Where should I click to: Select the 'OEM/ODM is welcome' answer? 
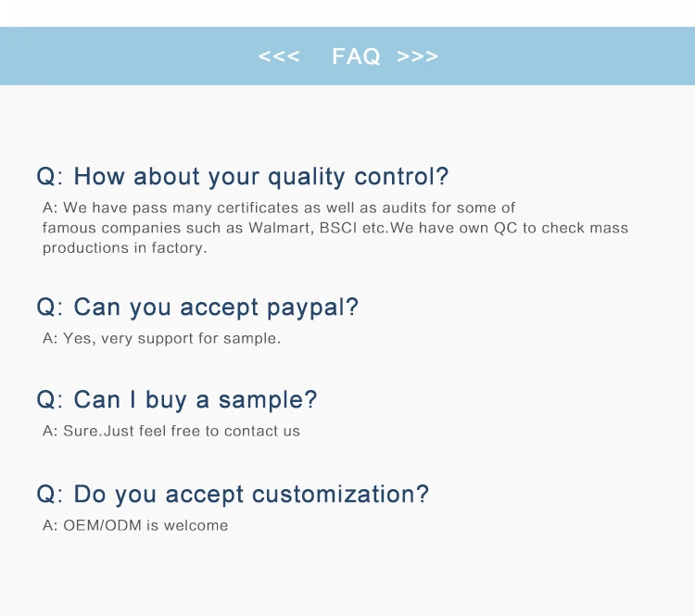[x=145, y=525]
